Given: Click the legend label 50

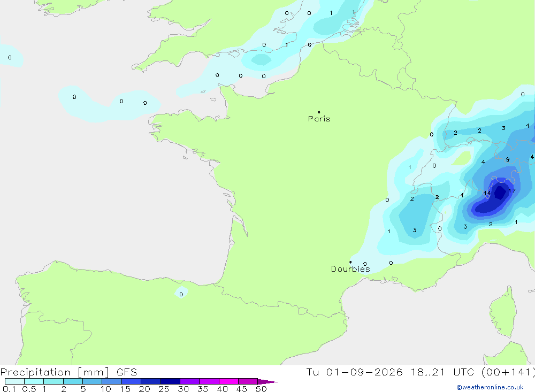Looking at the screenshot, I should (261, 389).
